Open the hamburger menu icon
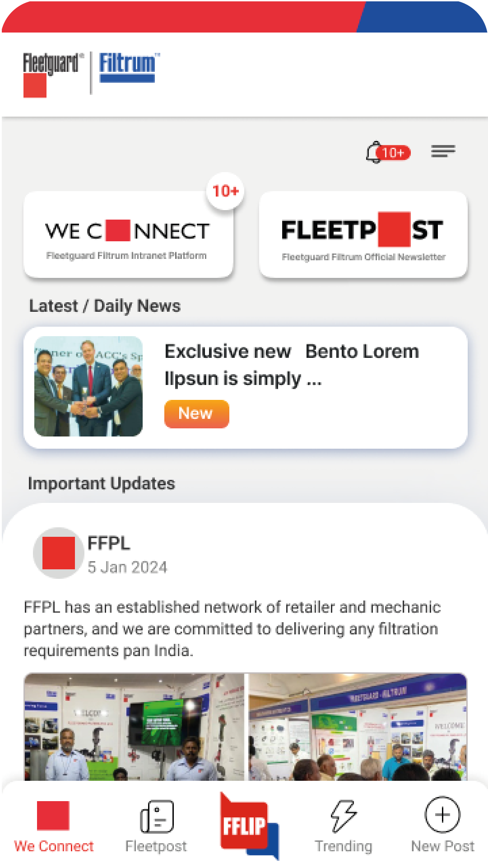The height and width of the screenshot is (868, 488). (443, 151)
